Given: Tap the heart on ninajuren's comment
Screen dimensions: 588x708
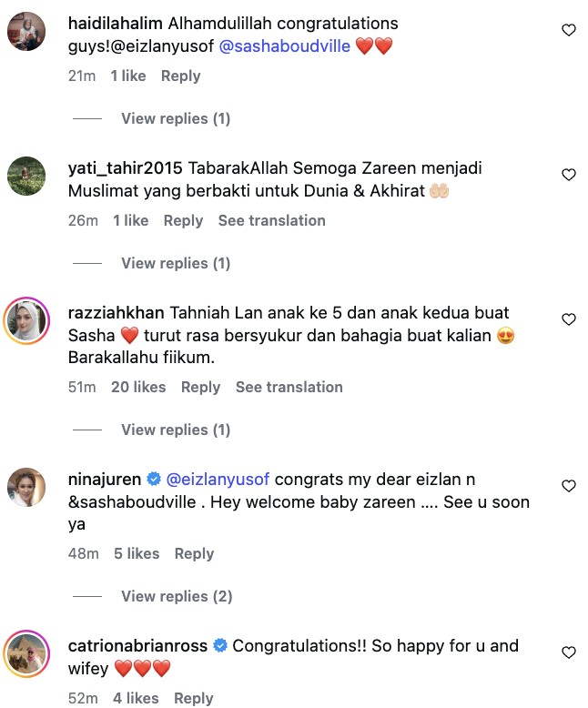Looking at the screenshot, I should click(569, 485).
